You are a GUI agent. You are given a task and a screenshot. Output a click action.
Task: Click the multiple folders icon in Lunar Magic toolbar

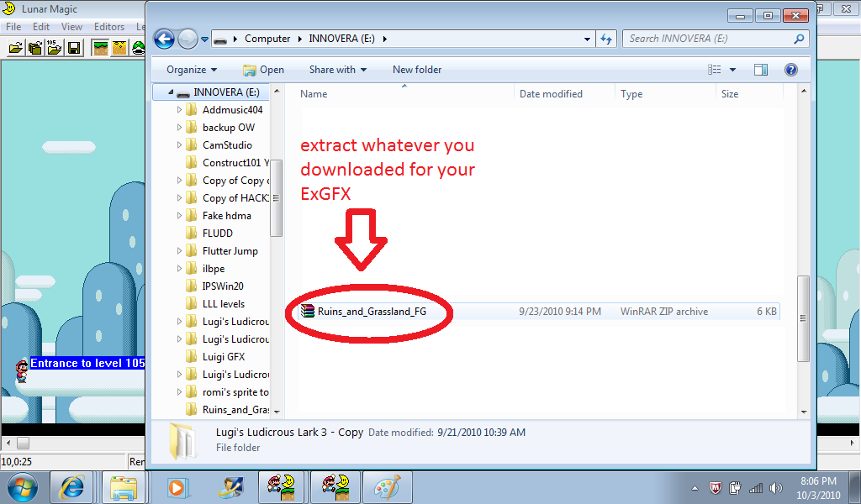pyautogui.click(x=35, y=48)
